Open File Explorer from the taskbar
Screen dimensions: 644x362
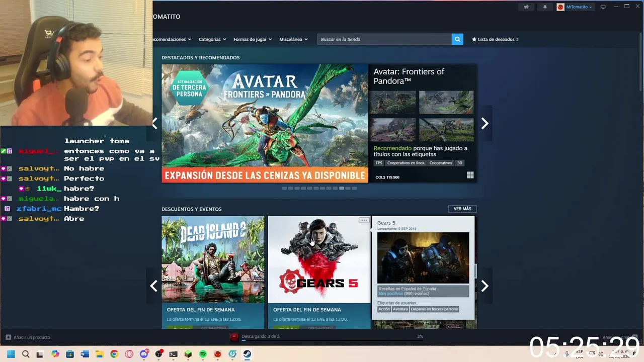100,354
